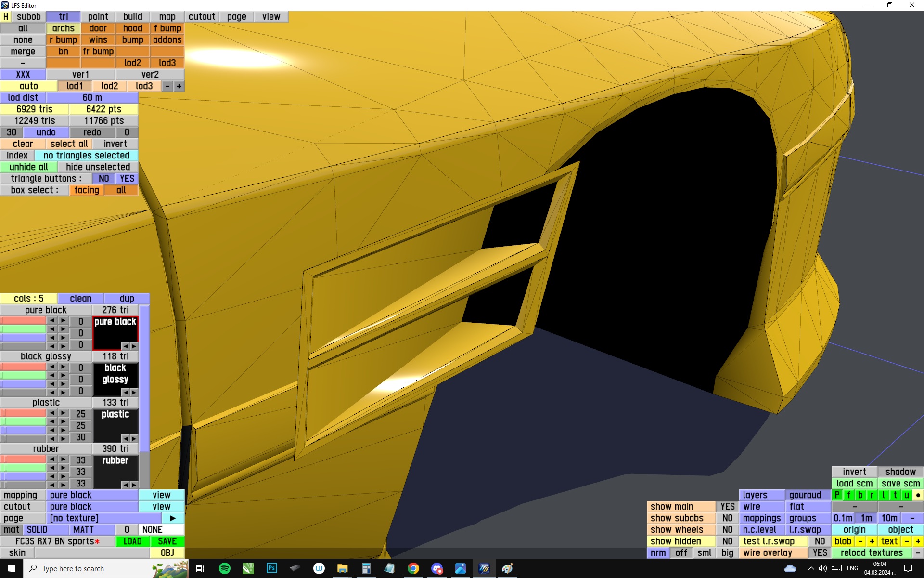The image size is (924, 578).
Task: Adjust the red slider for plastic color
Action: [x=23, y=413]
